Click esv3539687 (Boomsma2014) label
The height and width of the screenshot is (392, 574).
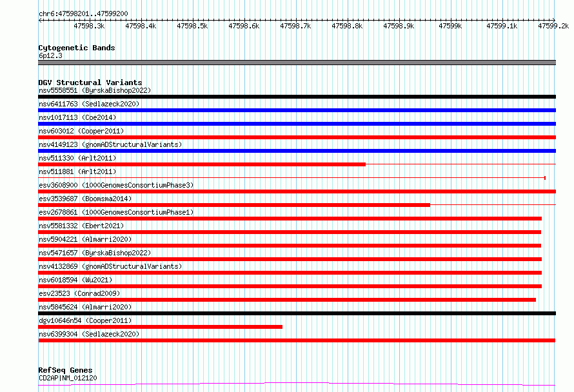(x=85, y=199)
